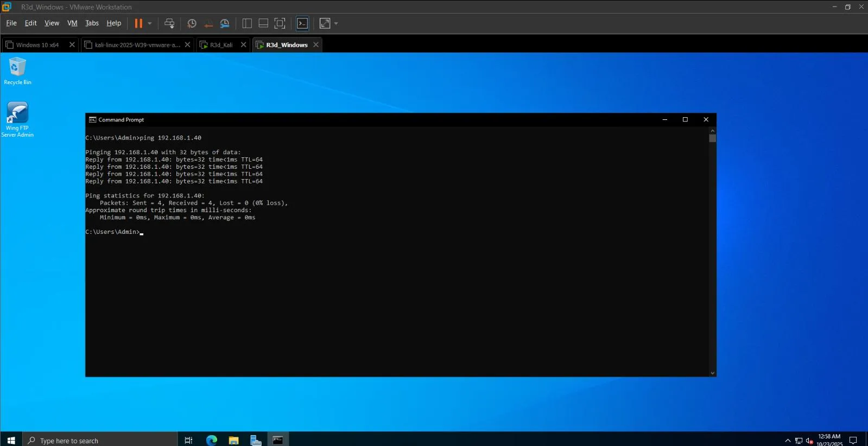Viewport: 868px width, 446px height.
Task: Toggle the thumbnail bar view
Action: (x=263, y=23)
